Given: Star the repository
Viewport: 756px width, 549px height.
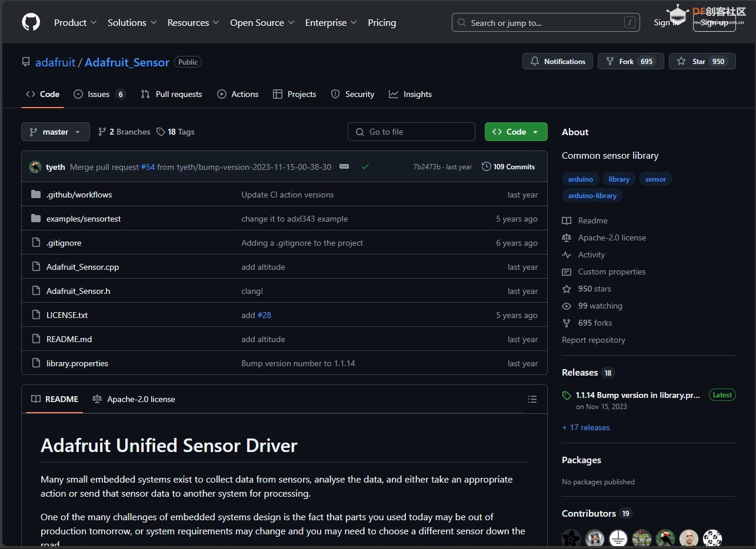Looking at the screenshot, I should [x=702, y=61].
